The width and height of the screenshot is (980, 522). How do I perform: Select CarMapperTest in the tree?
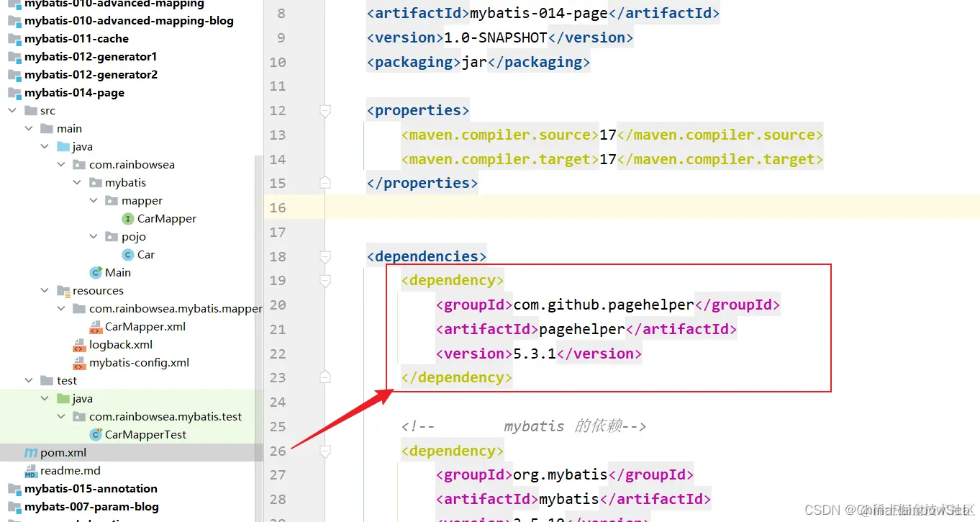pyautogui.click(x=145, y=435)
